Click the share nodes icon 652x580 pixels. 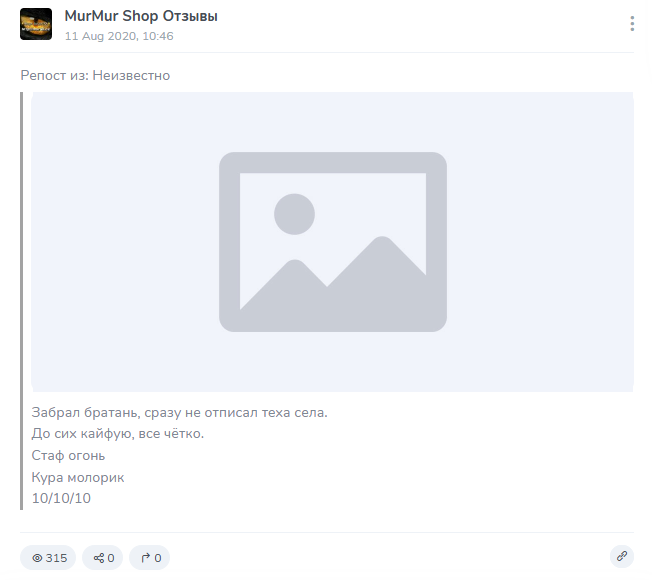tap(98, 558)
